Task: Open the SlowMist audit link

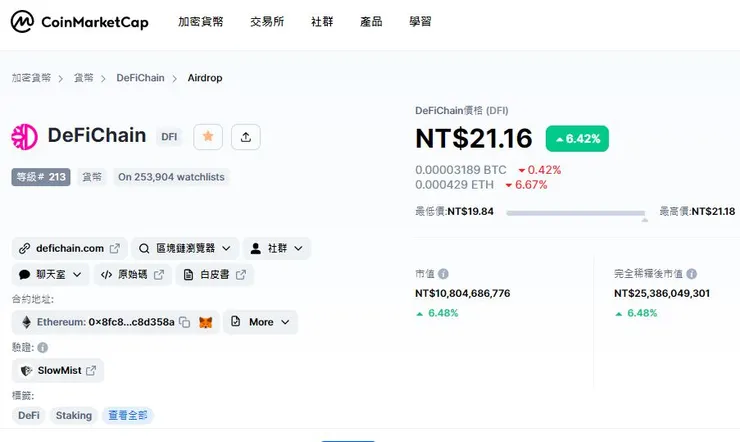Action: pyautogui.click(x=58, y=371)
